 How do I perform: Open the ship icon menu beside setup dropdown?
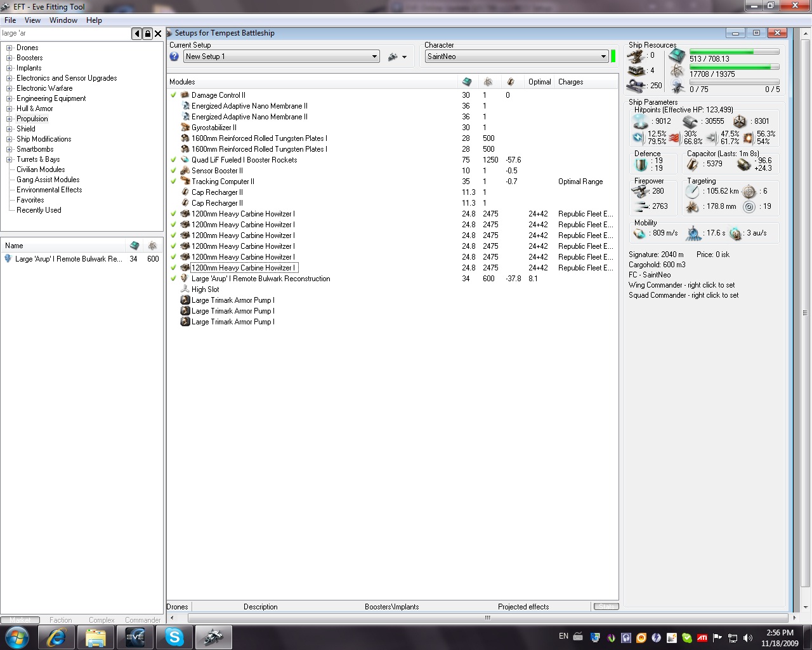click(396, 56)
